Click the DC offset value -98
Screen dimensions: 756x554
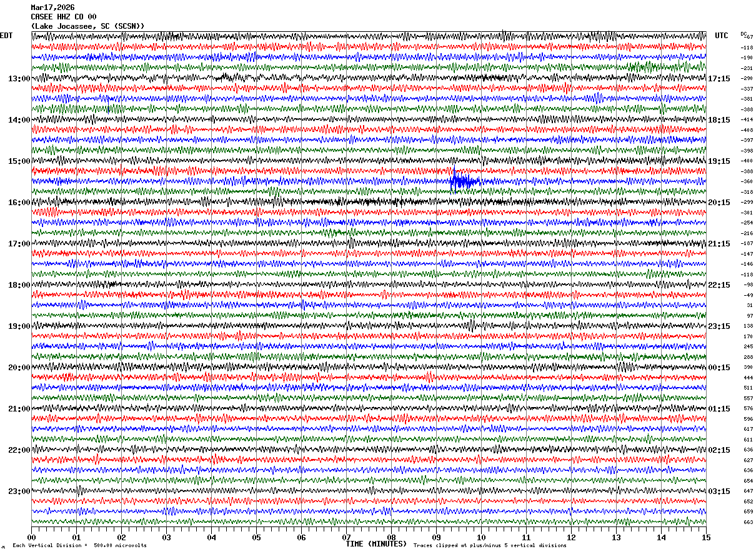pos(748,285)
